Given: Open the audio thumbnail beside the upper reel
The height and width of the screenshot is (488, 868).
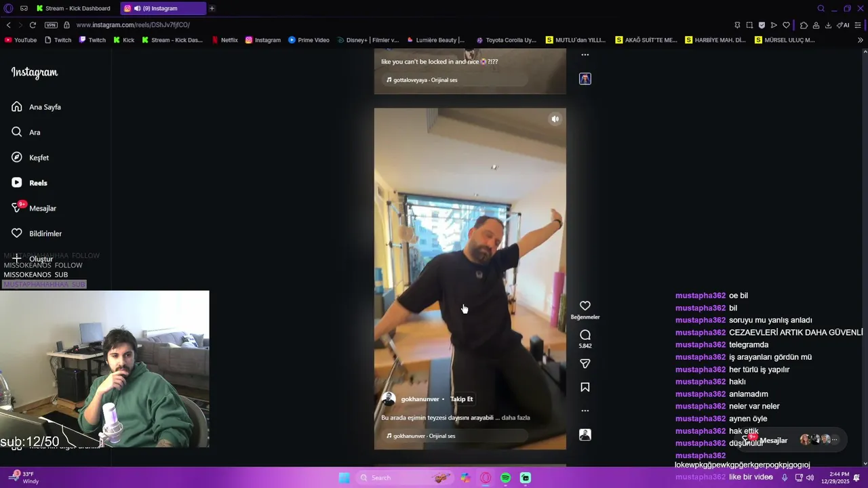Looking at the screenshot, I should (585, 79).
